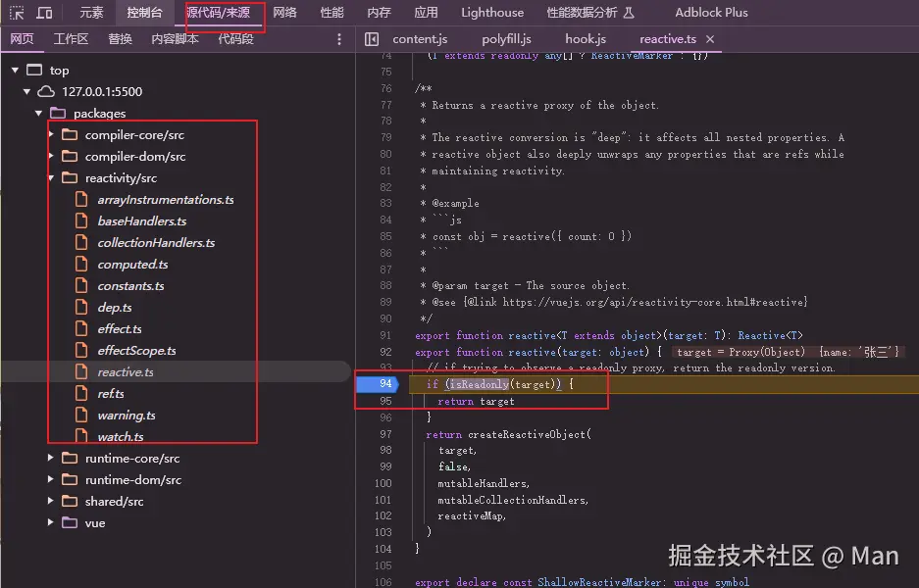This screenshot has height=588, width=919.
Task: Select the 网页 sources subtab
Action: click(x=22, y=39)
